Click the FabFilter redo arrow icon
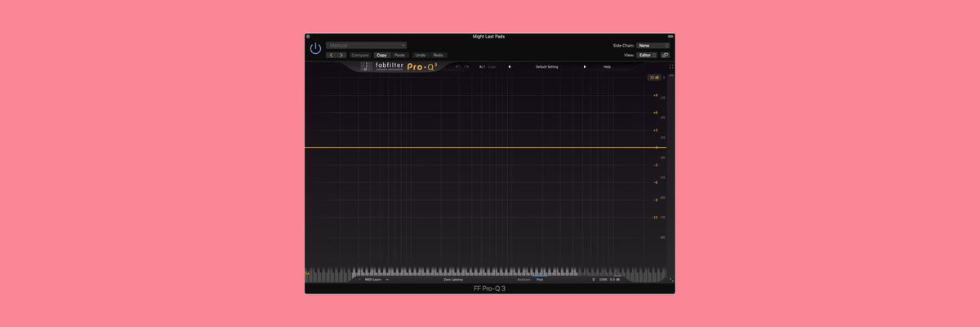The width and height of the screenshot is (980, 327). tap(466, 66)
